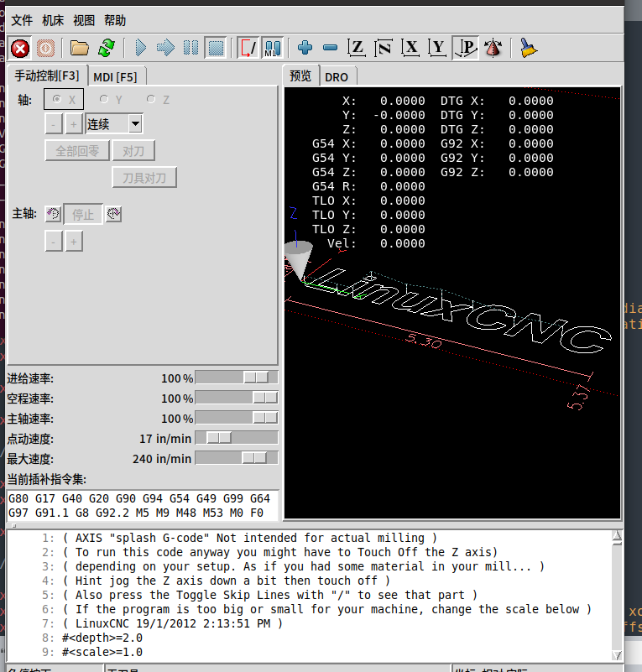Screen dimensions: 642x672
Task: Zoom in with the blue plus icon
Action: tap(305, 48)
